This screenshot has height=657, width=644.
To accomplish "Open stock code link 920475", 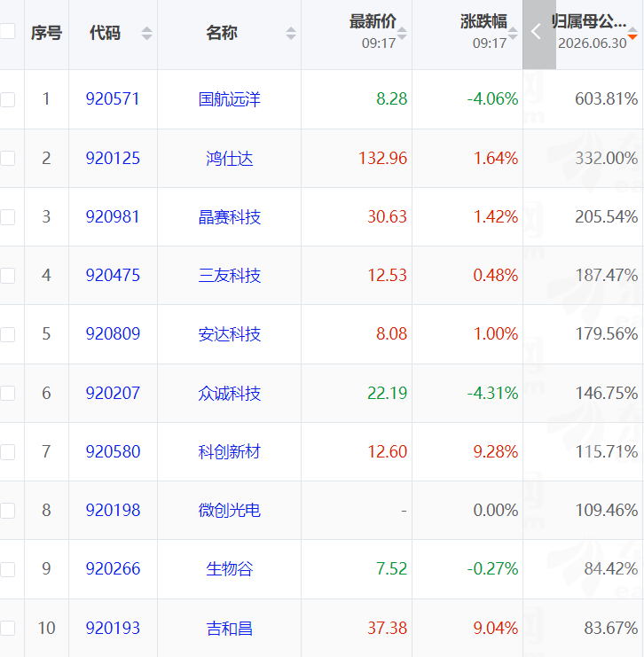I will coord(113,275).
